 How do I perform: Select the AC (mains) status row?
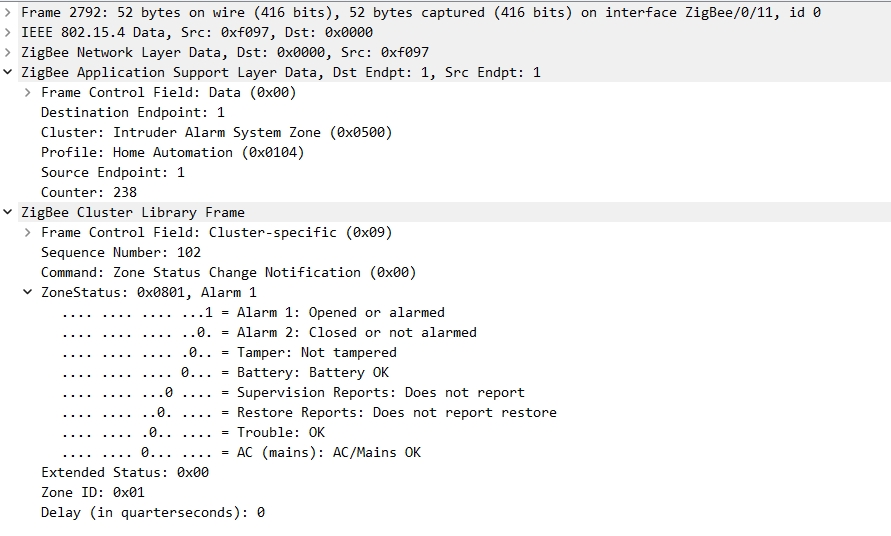pos(328,453)
